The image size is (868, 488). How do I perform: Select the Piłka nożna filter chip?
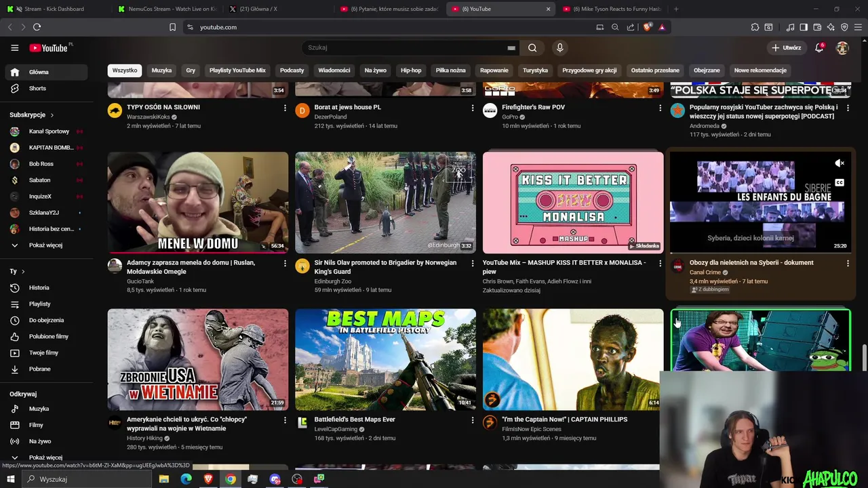pos(450,70)
